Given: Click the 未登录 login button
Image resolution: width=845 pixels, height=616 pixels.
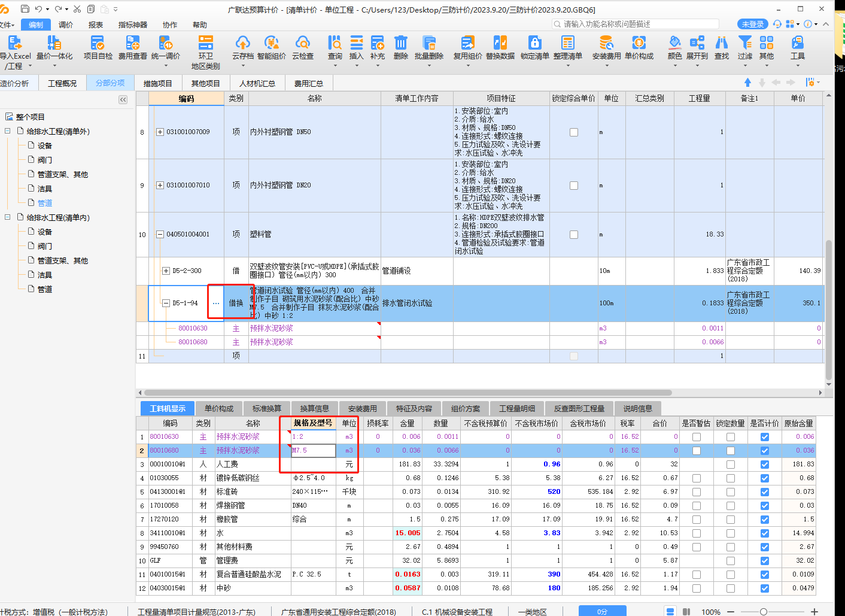Looking at the screenshot, I should point(753,24).
